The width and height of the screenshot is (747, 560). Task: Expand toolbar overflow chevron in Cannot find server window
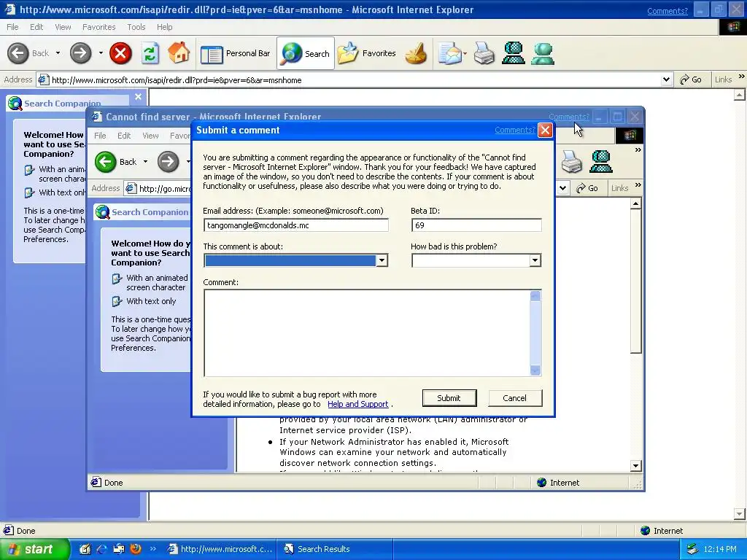point(638,150)
